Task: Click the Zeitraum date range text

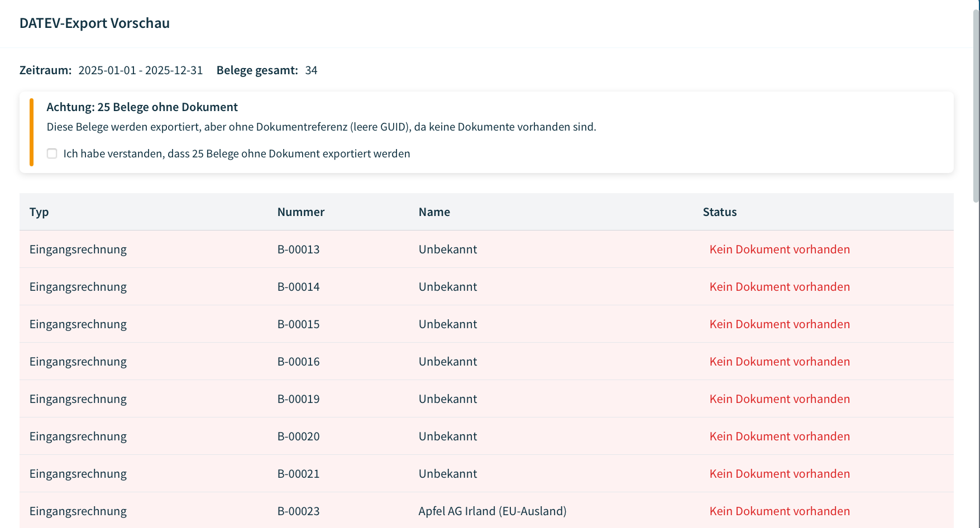Action: 140,70
